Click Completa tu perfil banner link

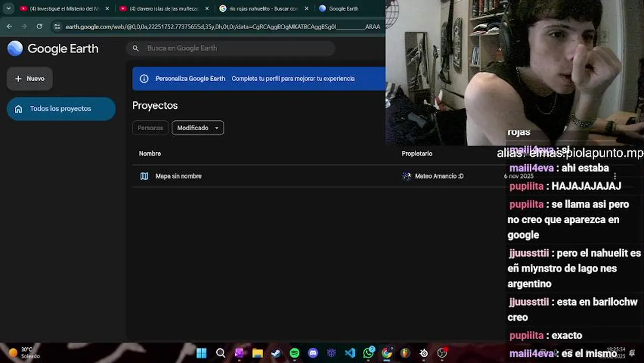pyautogui.click(x=293, y=79)
